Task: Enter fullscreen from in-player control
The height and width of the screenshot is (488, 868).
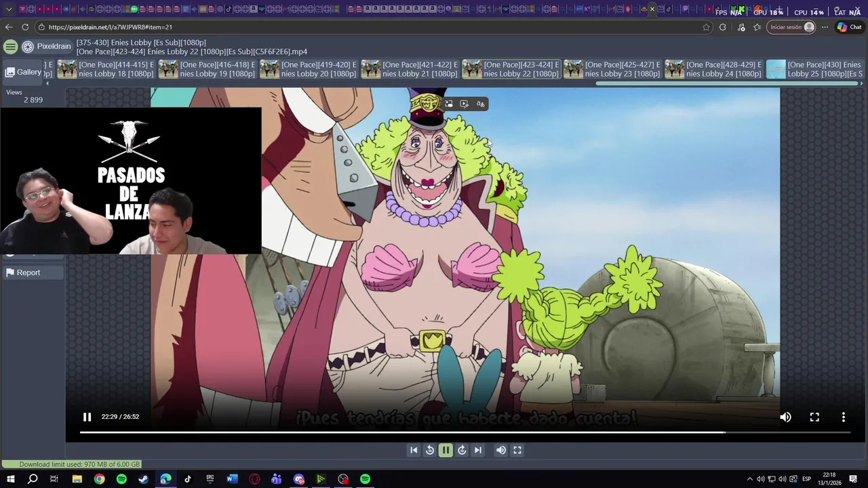Action: [x=814, y=417]
